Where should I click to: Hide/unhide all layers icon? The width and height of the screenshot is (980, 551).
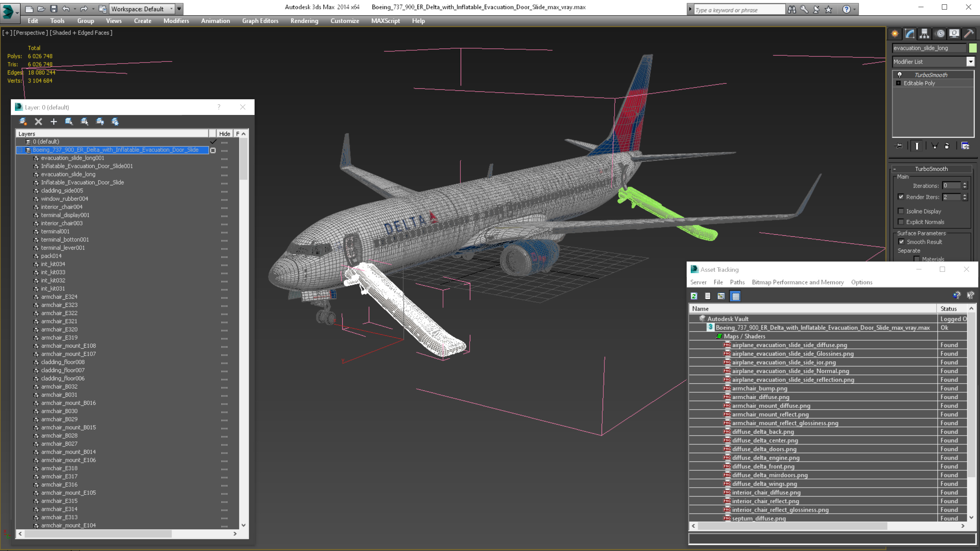pyautogui.click(x=100, y=122)
